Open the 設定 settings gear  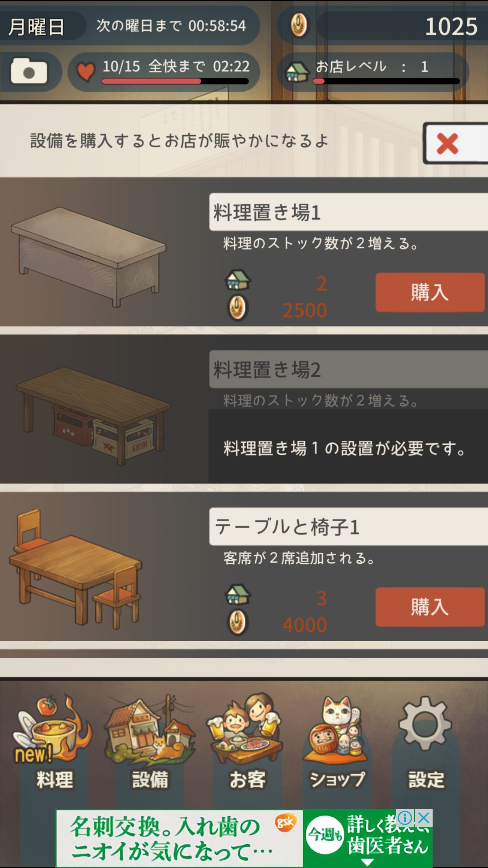pos(426,742)
